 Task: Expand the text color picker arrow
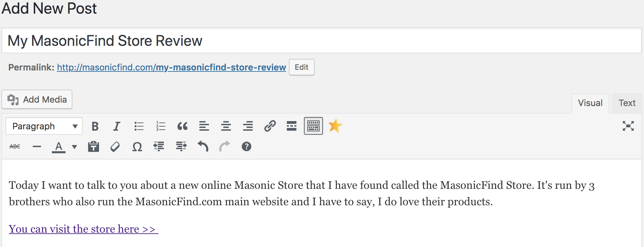74,147
